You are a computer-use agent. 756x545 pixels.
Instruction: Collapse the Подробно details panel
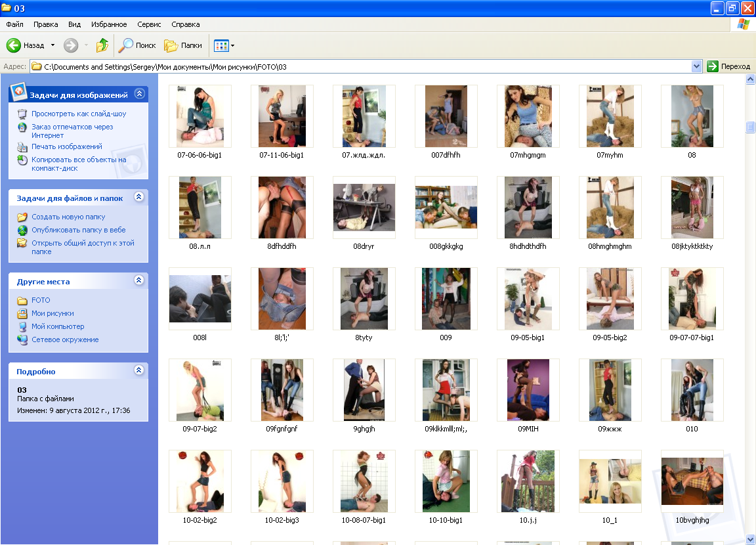pos(139,370)
